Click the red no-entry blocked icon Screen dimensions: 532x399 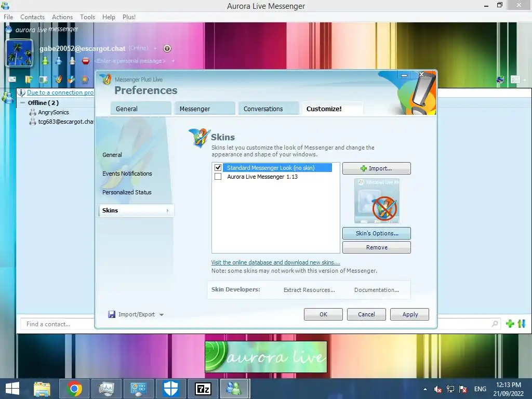[x=86, y=61]
